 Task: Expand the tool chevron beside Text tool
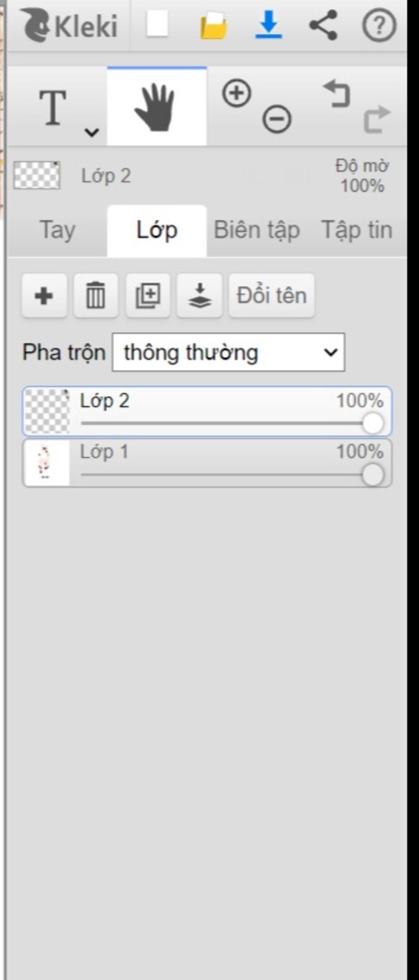click(x=92, y=132)
